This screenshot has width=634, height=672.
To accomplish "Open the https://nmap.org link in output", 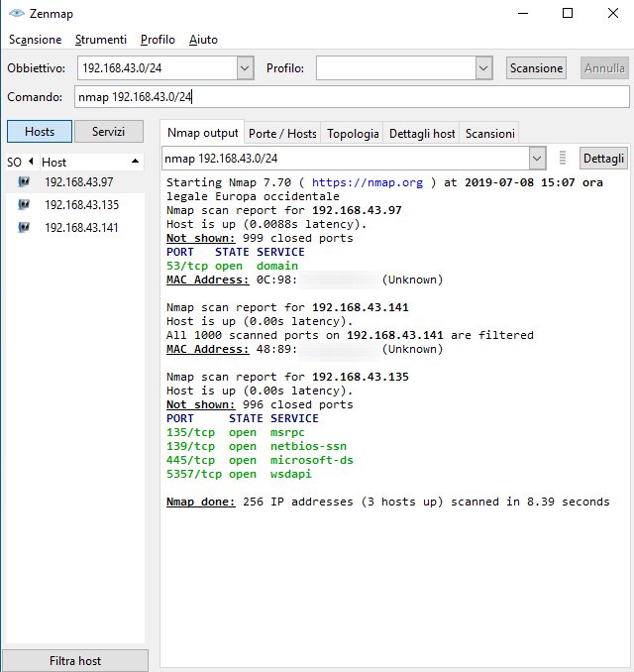I will [368, 183].
